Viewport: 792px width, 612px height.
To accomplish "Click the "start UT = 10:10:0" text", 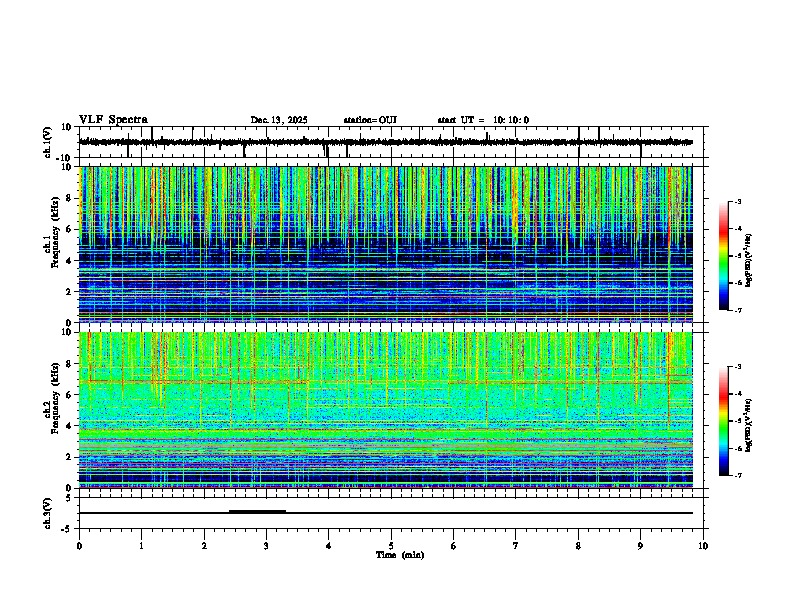I will click(483, 120).
